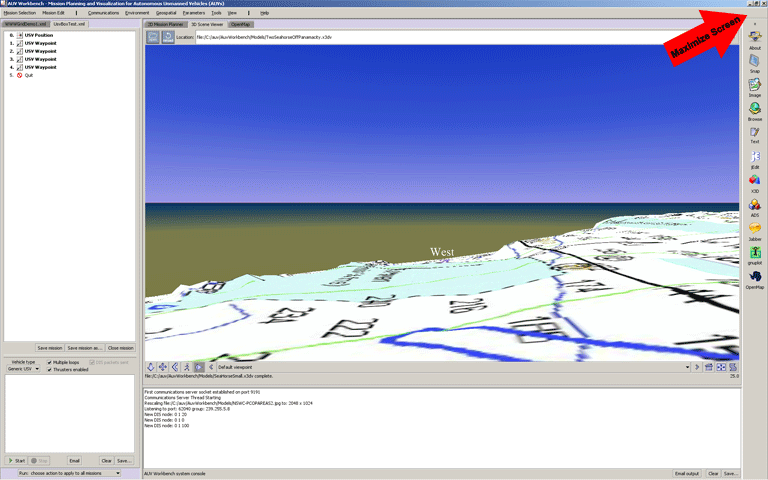This screenshot has height=480, width=768.
Task: Click the Jabber chat icon
Action: pos(754,229)
